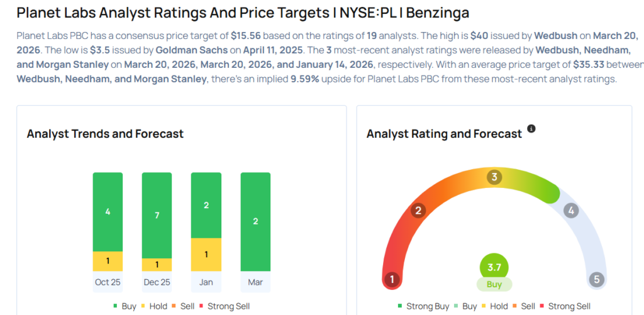Click gauge marker number 5
This screenshot has height=315, width=644.
click(595, 279)
